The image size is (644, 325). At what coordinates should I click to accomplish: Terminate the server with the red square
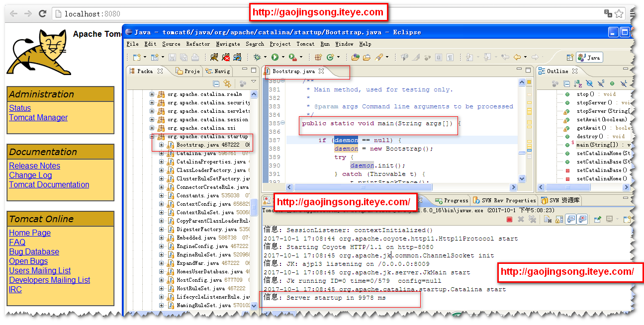509,219
